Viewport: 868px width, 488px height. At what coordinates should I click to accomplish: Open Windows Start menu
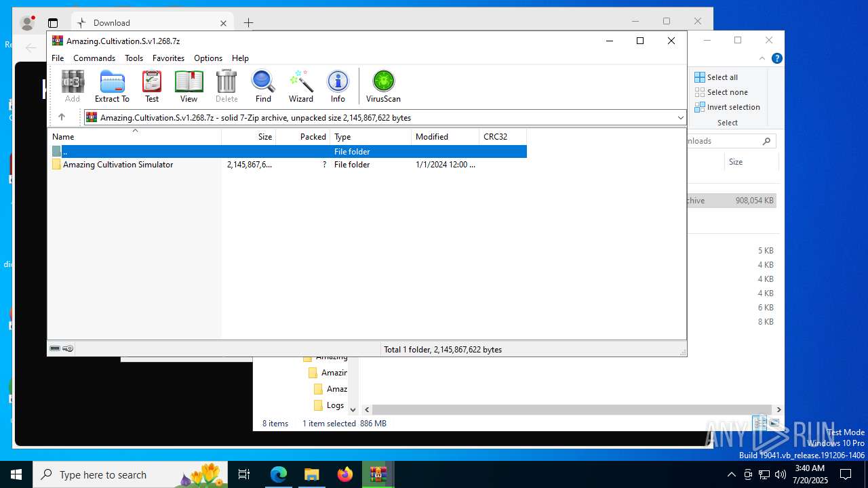pos(16,474)
